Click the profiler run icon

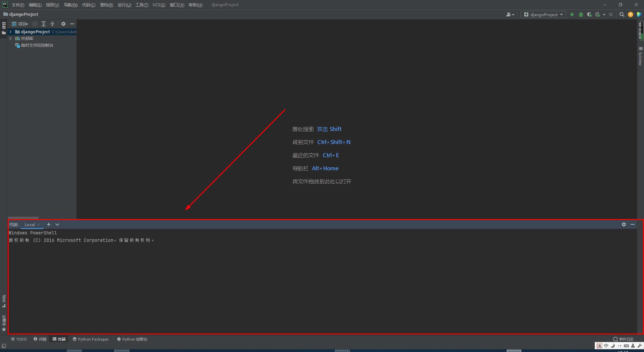tap(597, 14)
